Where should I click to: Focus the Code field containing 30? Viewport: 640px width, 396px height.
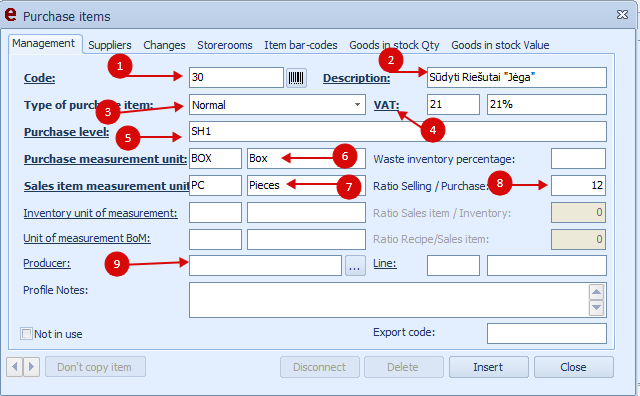(236, 78)
